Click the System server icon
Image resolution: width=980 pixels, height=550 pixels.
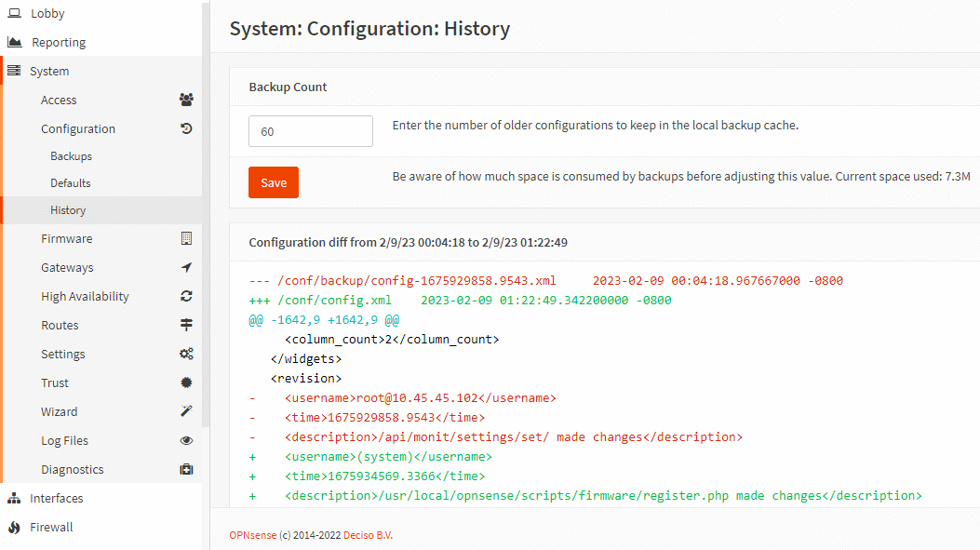click(x=14, y=71)
